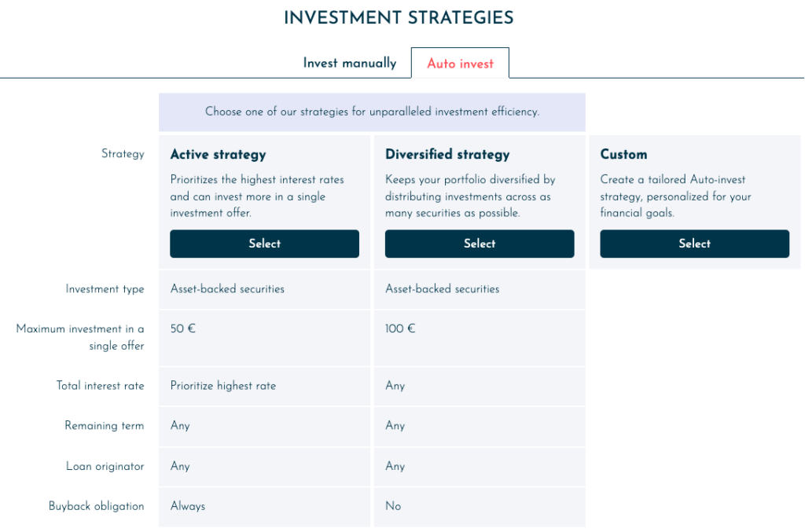Click the Prioritize highest rate cell
Viewport: 805px width, 532px height.
[264, 386]
